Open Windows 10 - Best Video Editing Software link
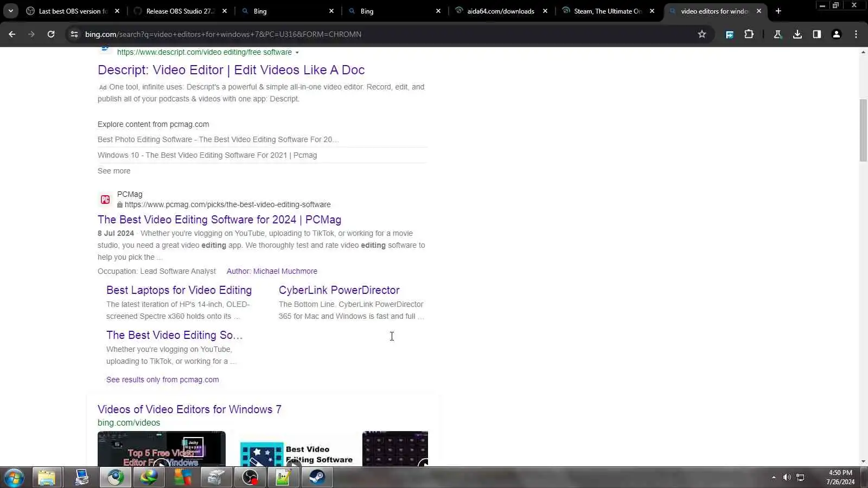Screen dimensions: 868x488 point(207,155)
